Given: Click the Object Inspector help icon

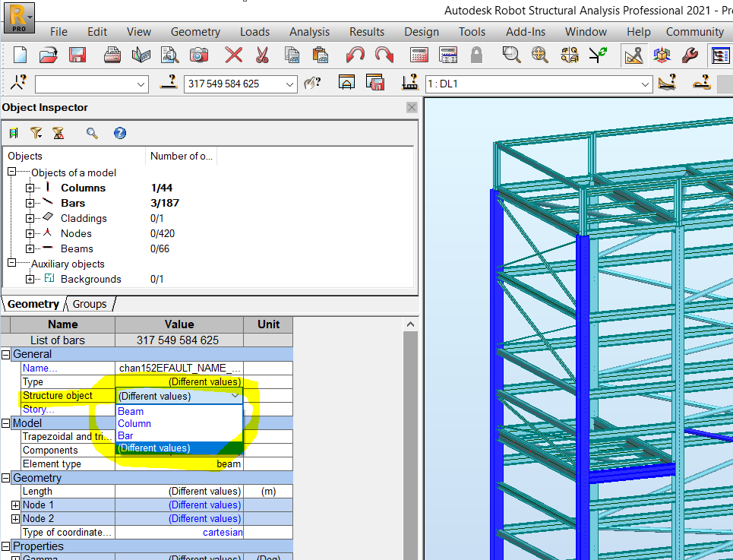Looking at the screenshot, I should click(119, 133).
